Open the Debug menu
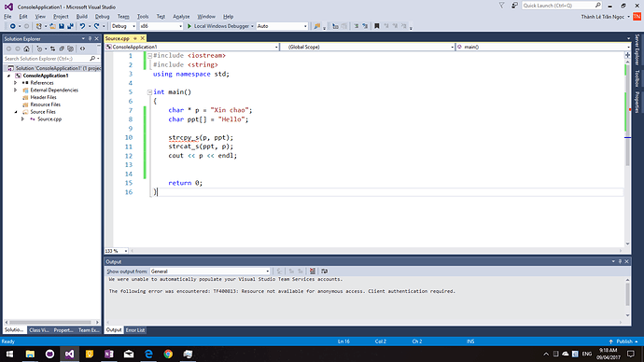 [x=102, y=17]
